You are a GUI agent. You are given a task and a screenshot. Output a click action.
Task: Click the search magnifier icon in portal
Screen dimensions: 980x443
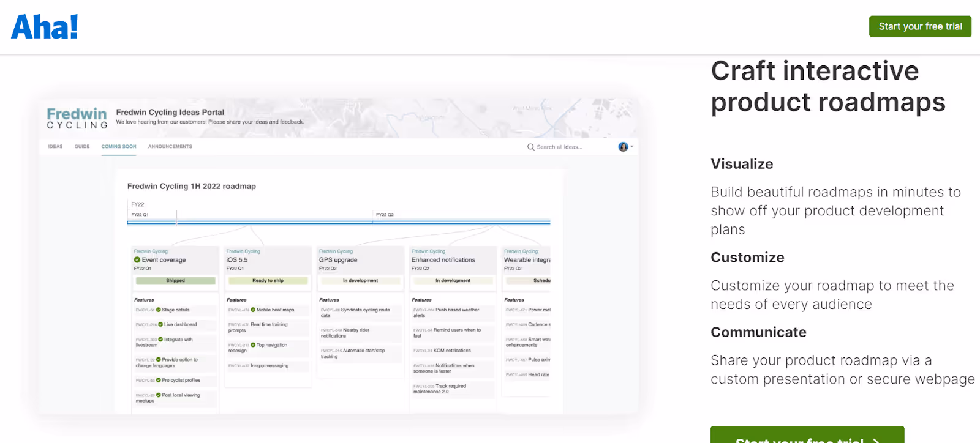pyautogui.click(x=530, y=147)
